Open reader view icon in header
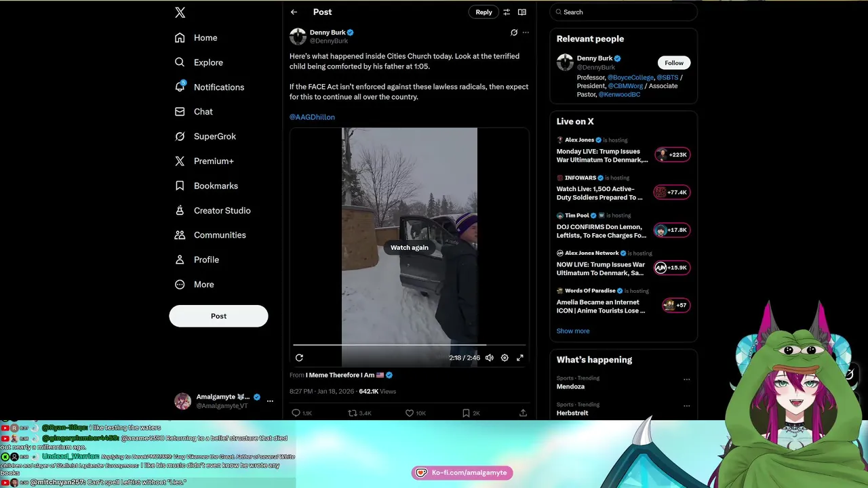The height and width of the screenshot is (488, 868). (521, 12)
